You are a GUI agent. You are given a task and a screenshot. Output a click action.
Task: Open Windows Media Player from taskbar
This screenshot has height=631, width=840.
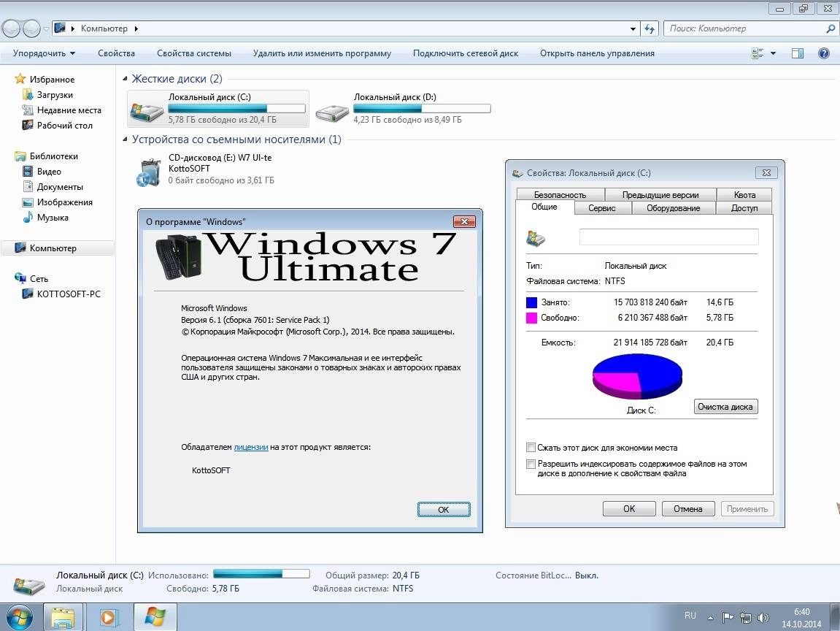(x=108, y=618)
